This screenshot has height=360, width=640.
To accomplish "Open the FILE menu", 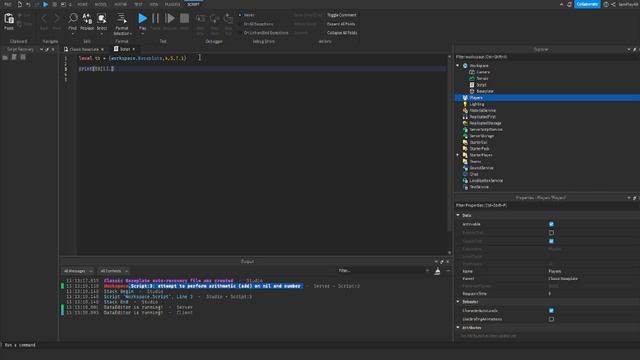I will click(8, 4).
